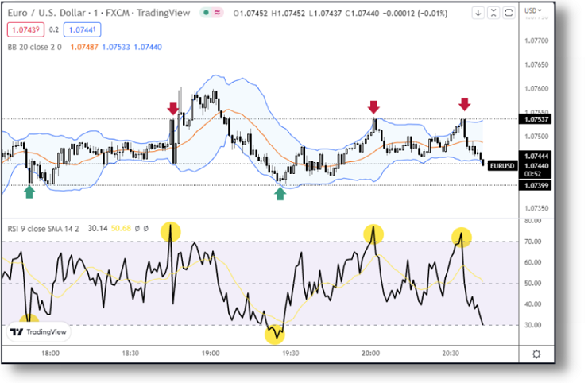Click the pink data-mode indicator icon
The image size is (588, 383).
[x=217, y=13]
